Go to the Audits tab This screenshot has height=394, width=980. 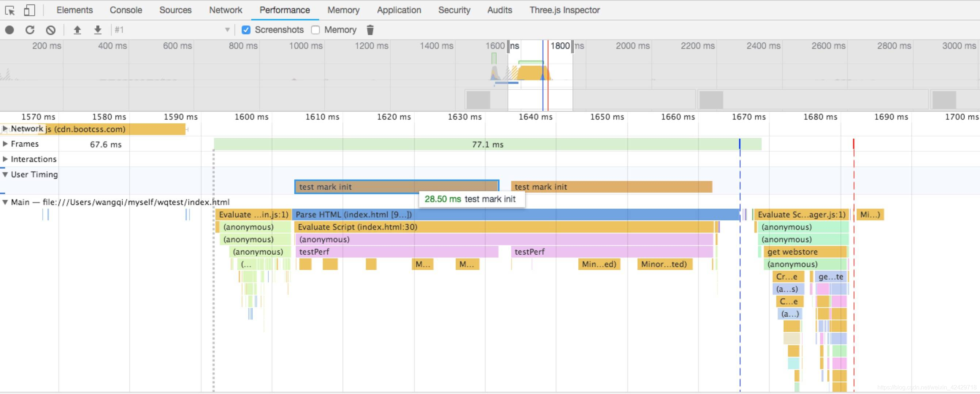click(x=500, y=10)
